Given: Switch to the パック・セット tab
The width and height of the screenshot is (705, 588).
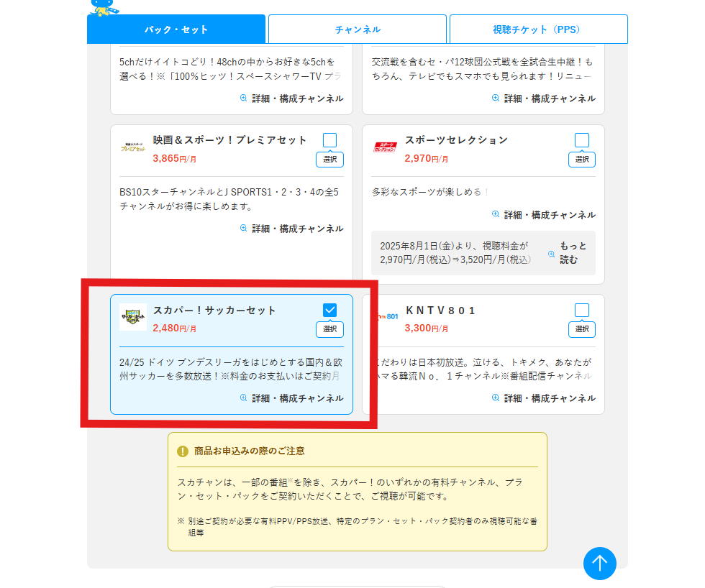Looking at the screenshot, I should pos(176,29).
